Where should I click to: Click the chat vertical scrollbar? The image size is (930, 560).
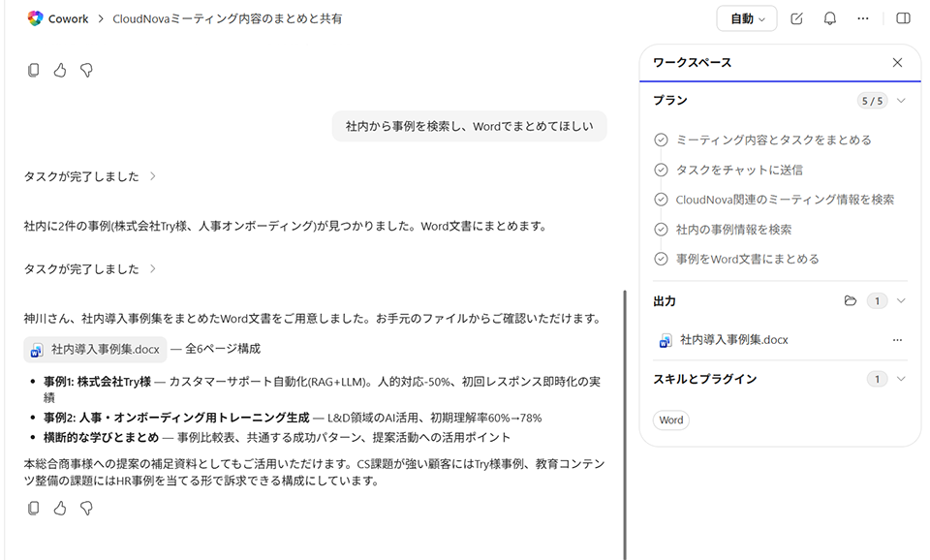tap(625, 424)
